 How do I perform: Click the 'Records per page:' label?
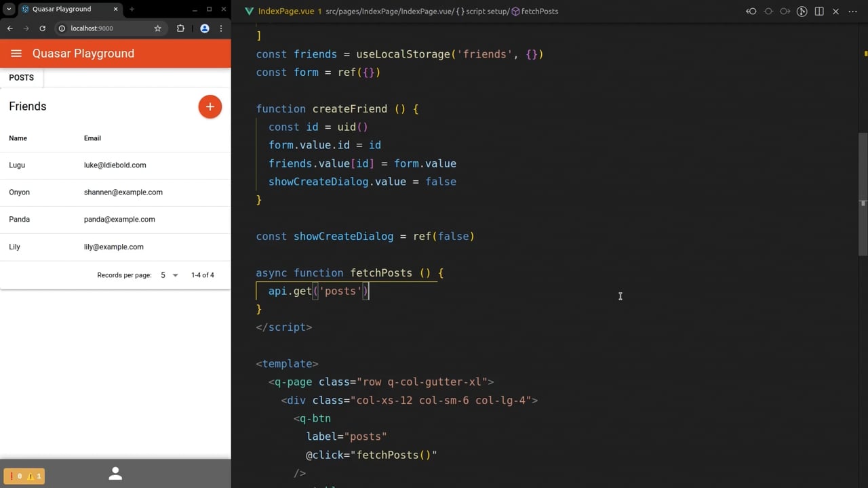pos(124,275)
